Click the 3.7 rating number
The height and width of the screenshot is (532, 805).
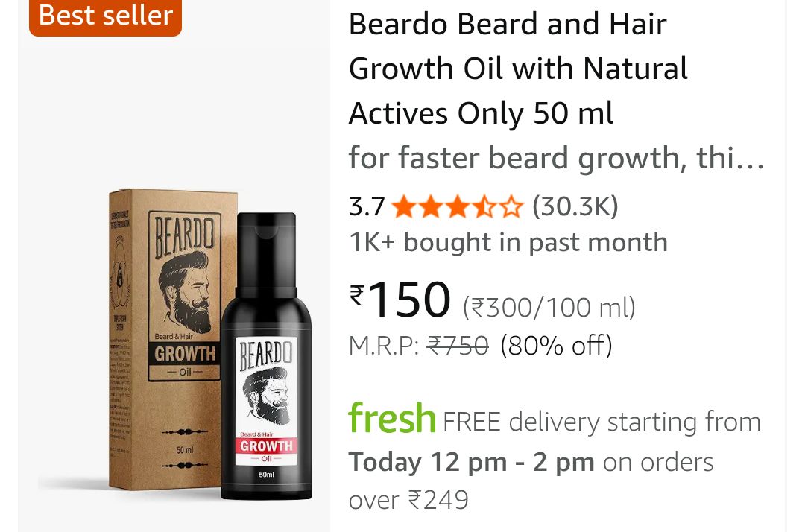click(x=367, y=206)
